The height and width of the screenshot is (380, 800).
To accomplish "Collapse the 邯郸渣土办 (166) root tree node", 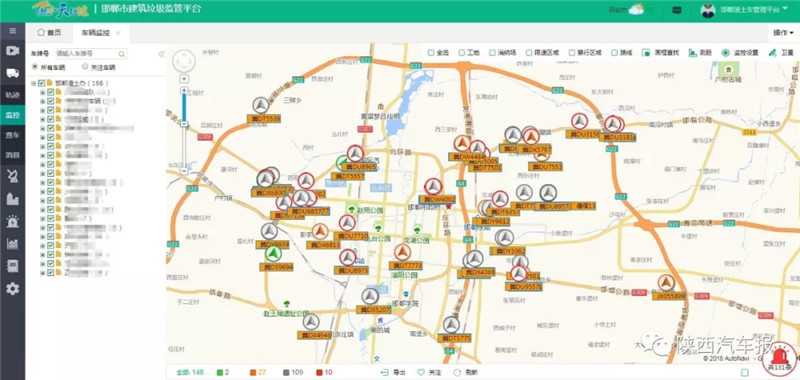I will [33, 83].
